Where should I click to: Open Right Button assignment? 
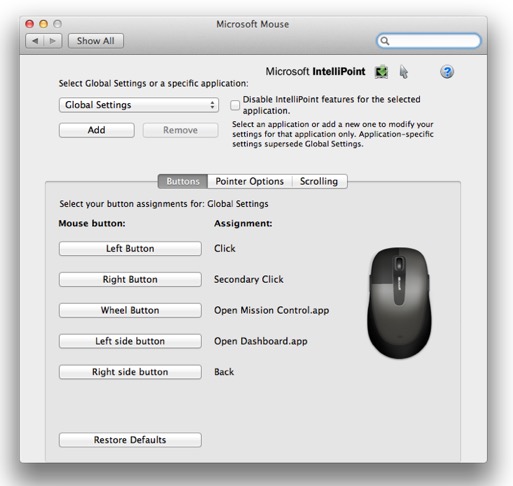tap(130, 279)
